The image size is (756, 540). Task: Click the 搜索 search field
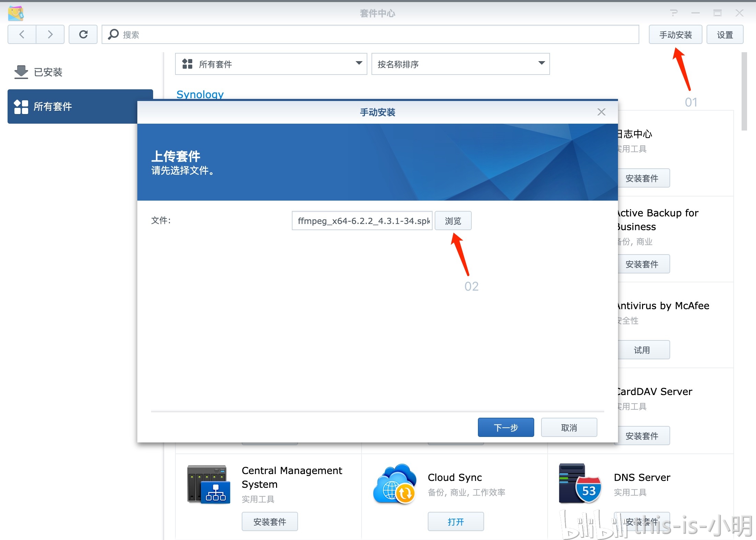371,35
